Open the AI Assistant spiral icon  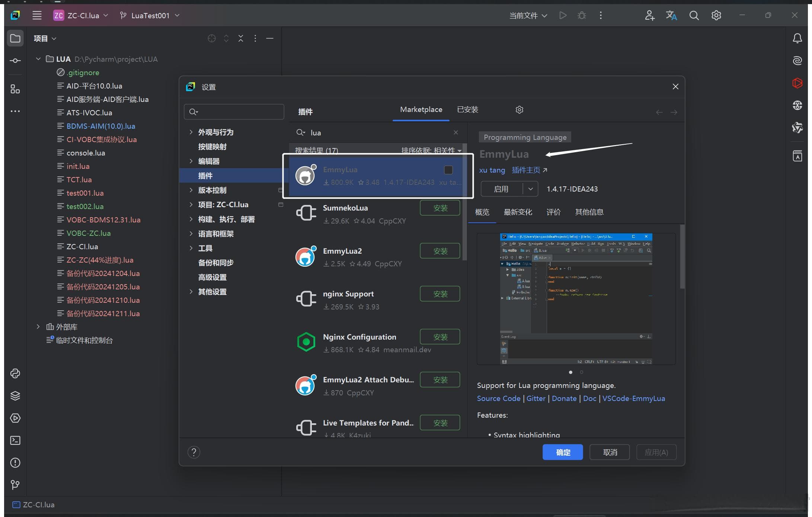point(797,61)
